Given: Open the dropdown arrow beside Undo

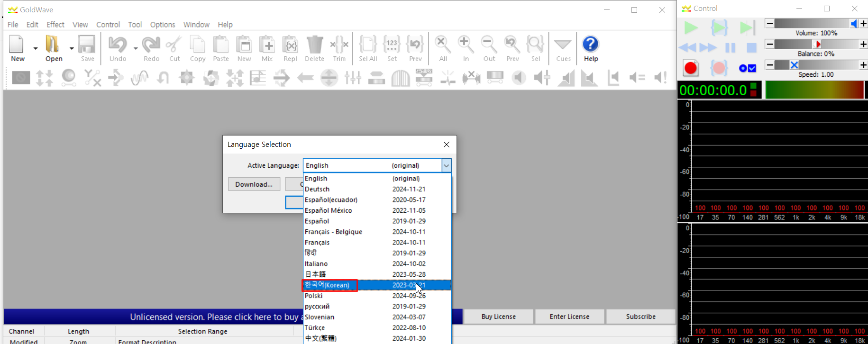Looking at the screenshot, I should click(x=136, y=48).
